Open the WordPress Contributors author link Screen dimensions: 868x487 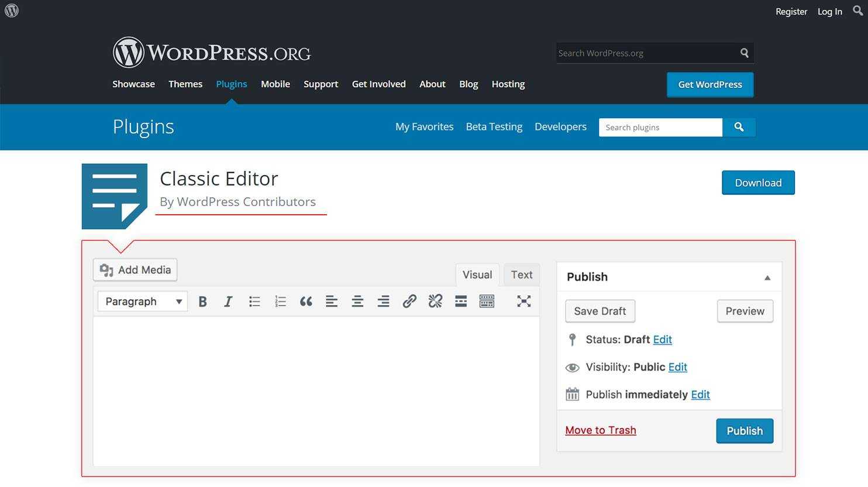click(246, 201)
